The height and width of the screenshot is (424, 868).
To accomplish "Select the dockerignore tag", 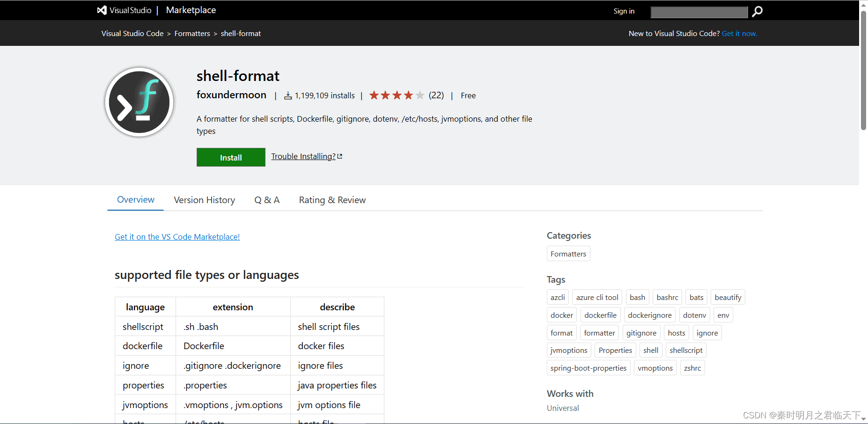I will coord(650,315).
